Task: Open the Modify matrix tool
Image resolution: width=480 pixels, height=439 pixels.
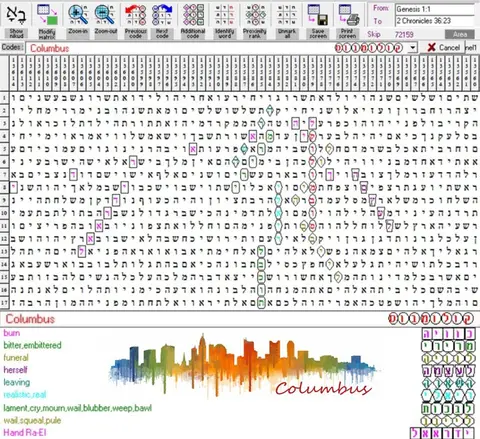Action: point(47,21)
